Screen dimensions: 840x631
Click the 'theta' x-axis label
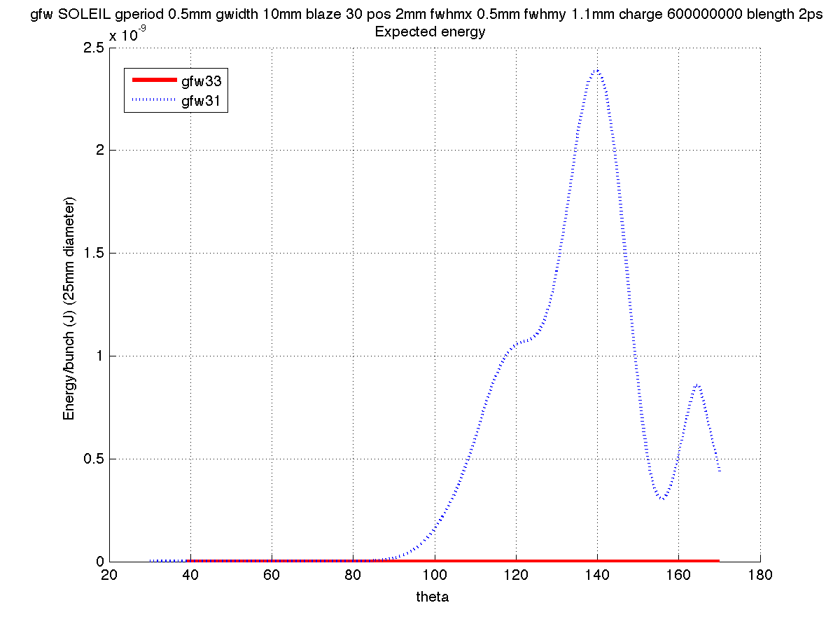433,597
